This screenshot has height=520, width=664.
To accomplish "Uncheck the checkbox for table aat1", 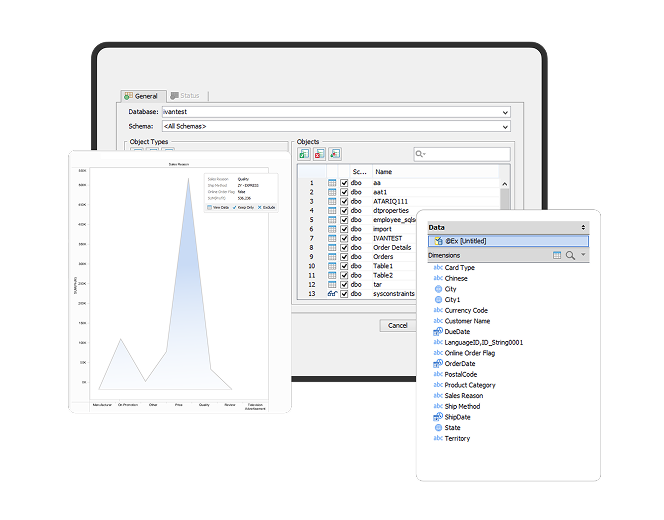I will 344,192.
